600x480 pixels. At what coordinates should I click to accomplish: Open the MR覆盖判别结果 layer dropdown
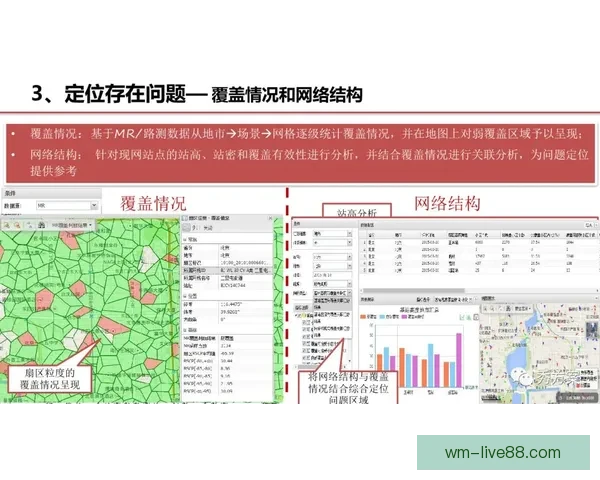(72, 225)
